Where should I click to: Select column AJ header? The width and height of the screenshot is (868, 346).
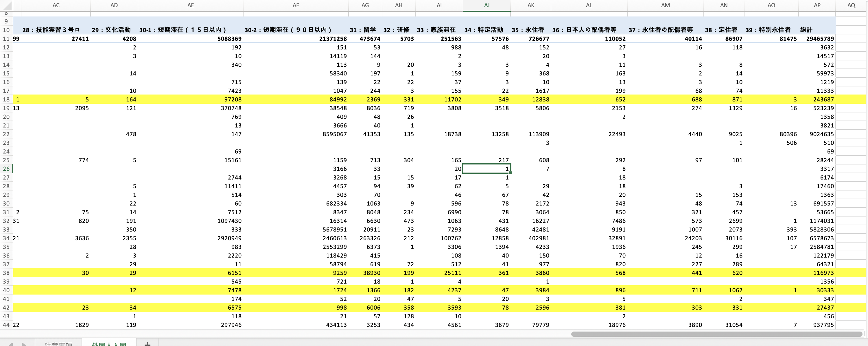[486, 5]
